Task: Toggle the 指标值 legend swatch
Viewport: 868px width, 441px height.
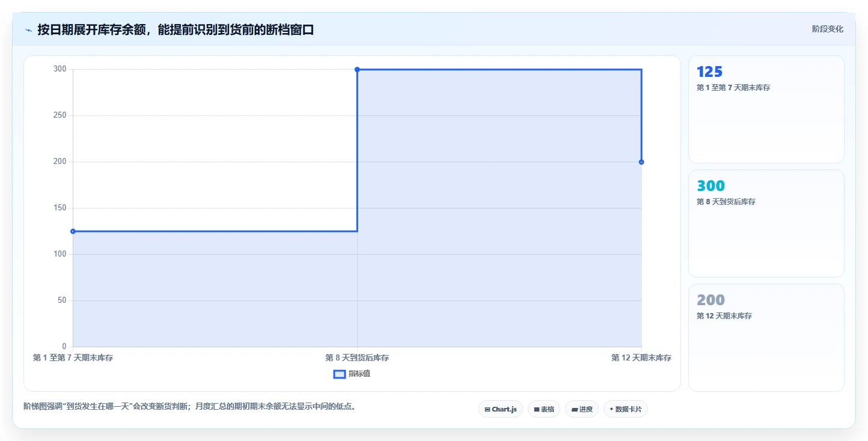Action: pos(340,374)
